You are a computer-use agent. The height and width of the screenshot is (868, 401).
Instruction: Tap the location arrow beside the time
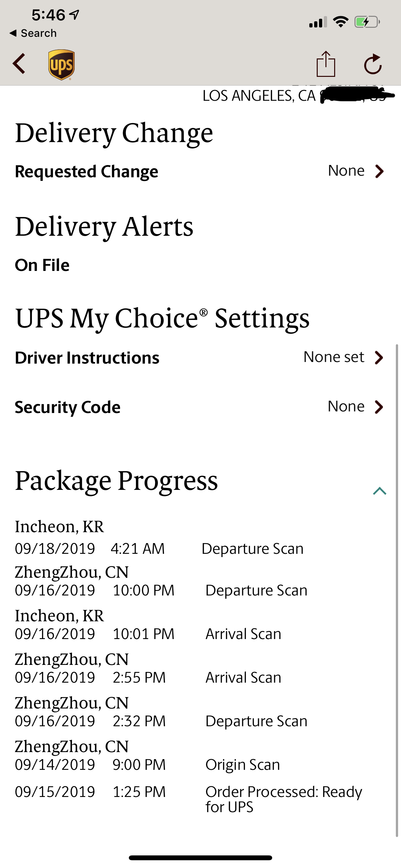[x=74, y=15]
